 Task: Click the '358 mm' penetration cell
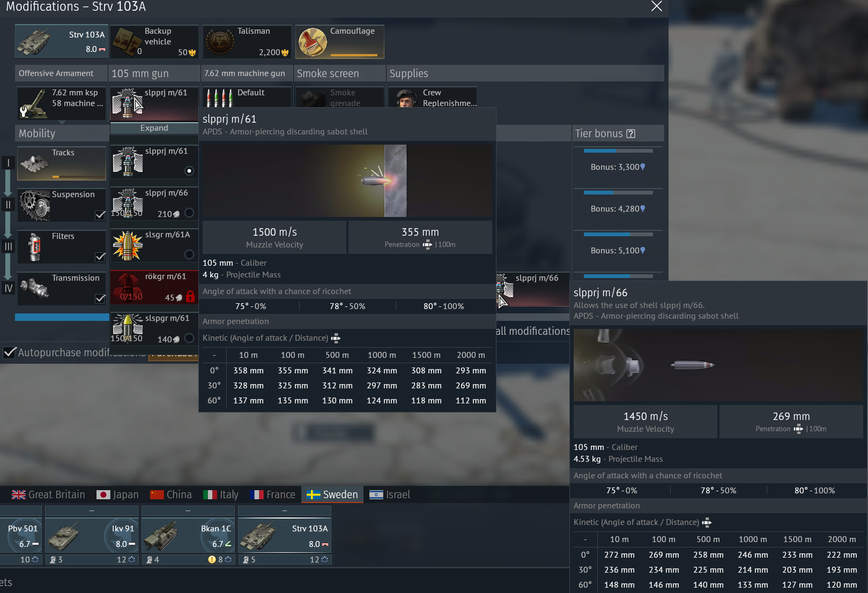(x=248, y=370)
